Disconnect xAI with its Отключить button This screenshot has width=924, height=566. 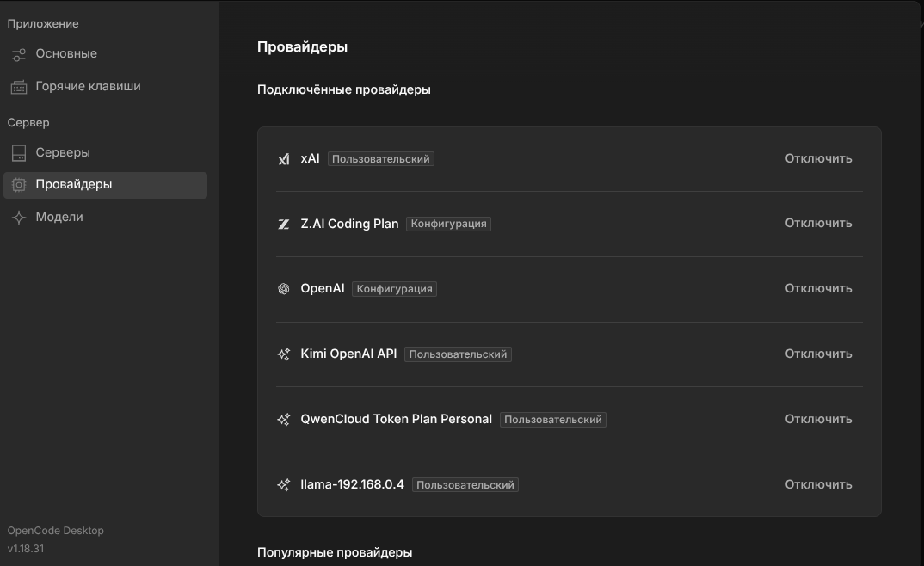click(x=818, y=158)
